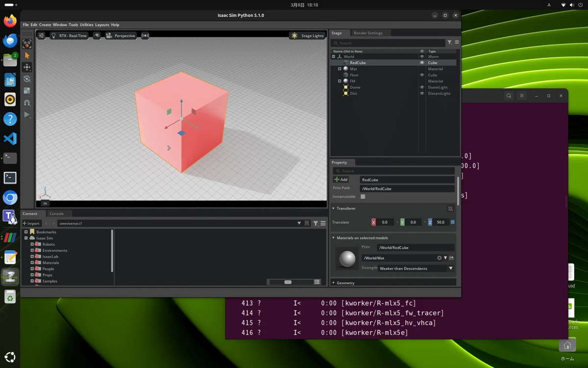Toggle visibility of the Floor prim
The image size is (588, 368).
click(x=422, y=75)
